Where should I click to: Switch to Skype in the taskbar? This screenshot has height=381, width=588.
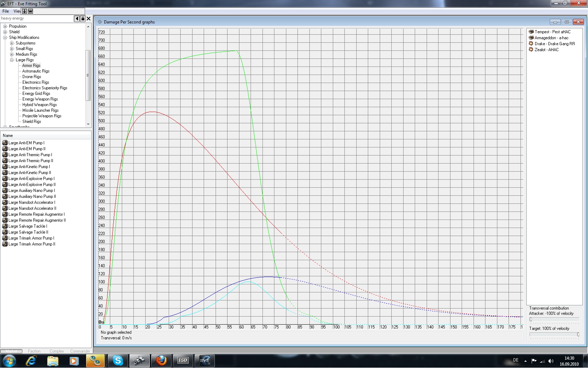pos(118,360)
